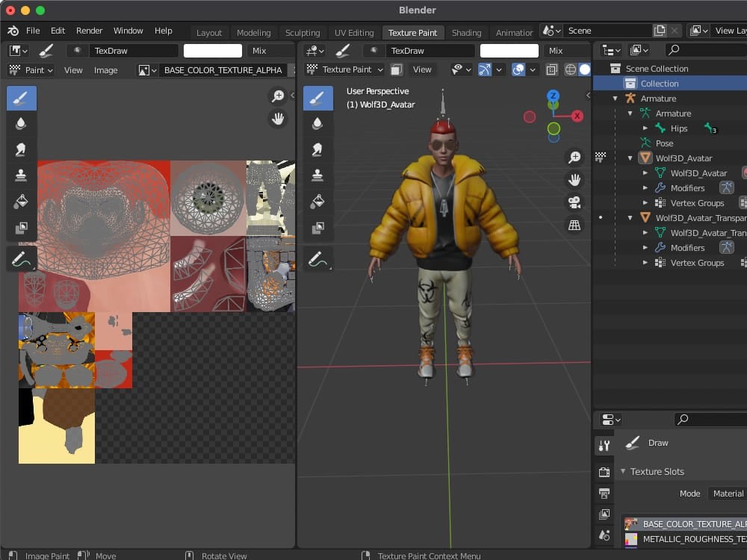Image resolution: width=747 pixels, height=560 pixels.
Task: Open the Output properties tab icon
Action: click(604, 494)
